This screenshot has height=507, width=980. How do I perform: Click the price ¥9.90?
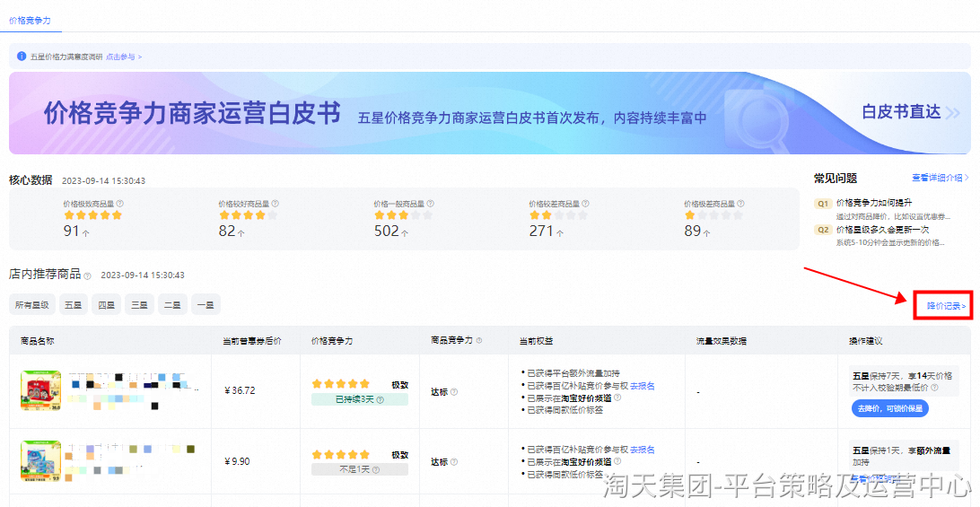[237, 461]
